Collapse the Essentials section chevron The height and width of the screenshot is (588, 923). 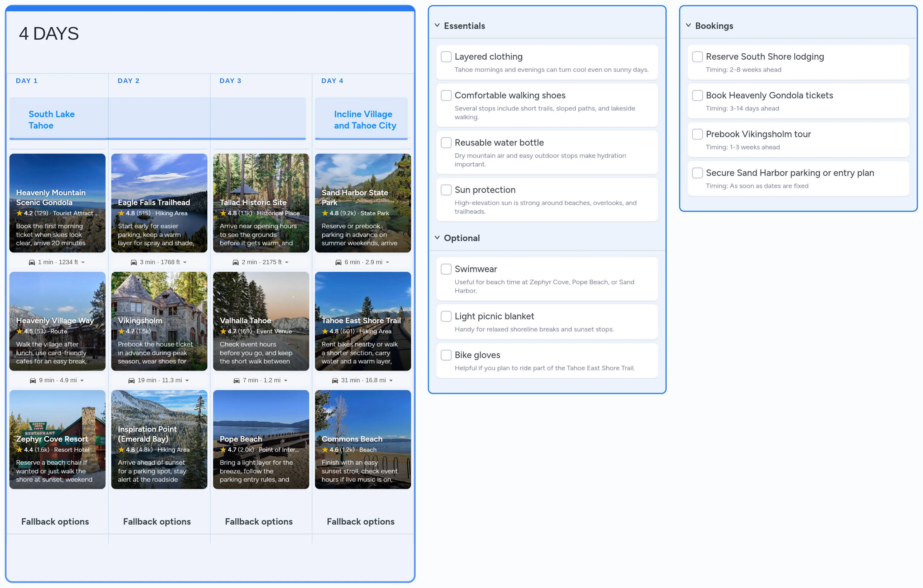tap(438, 25)
